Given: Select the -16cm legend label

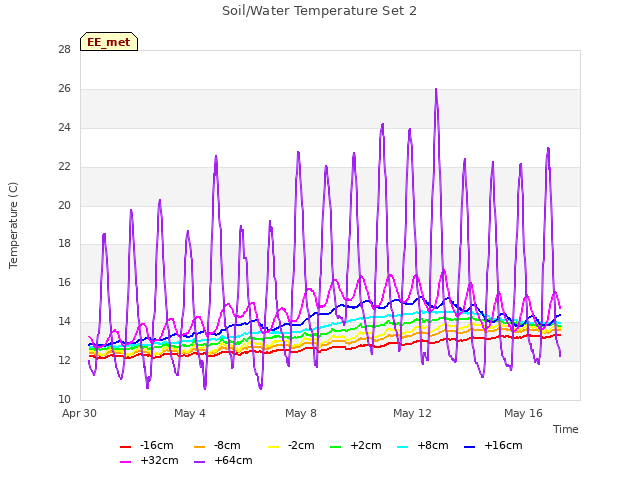Looking at the screenshot, I should click(156, 445).
